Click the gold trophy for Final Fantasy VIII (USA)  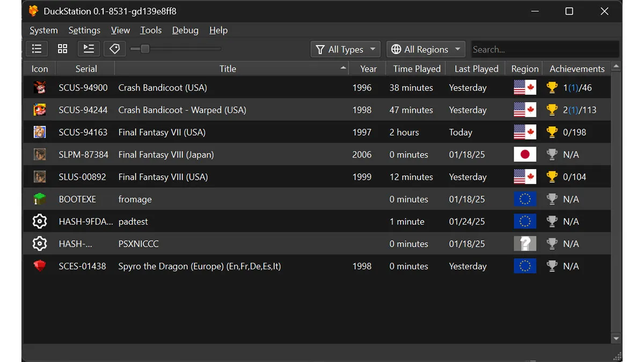click(x=552, y=177)
